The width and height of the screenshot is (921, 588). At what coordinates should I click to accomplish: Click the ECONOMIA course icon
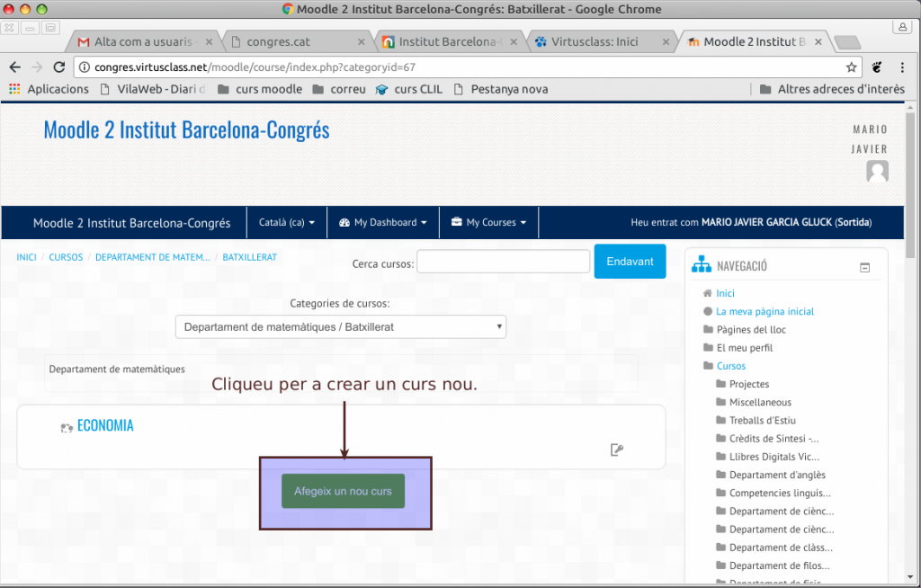coord(67,428)
